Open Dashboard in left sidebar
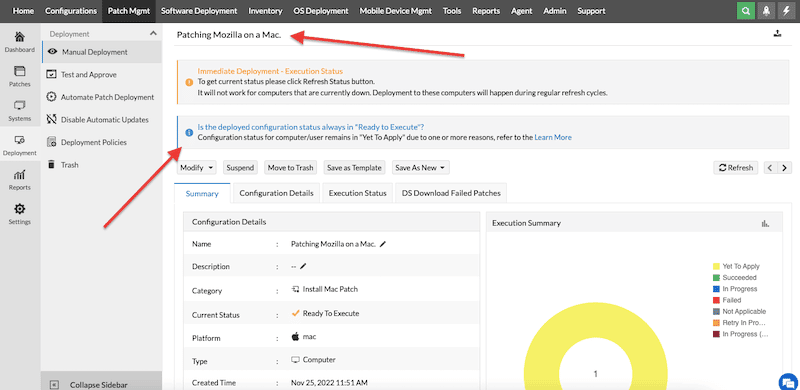 click(20, 42)
